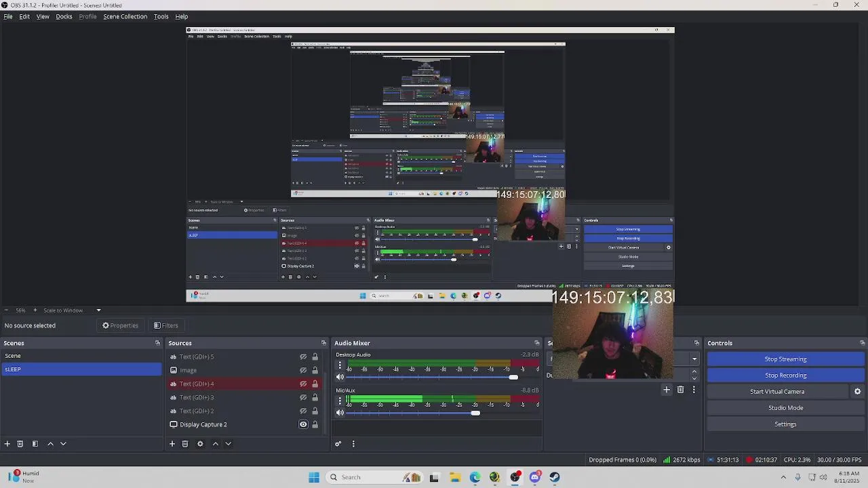Pop out the Audio Mixer dock
The height and width of the screenshot is (488, 868).
[x=537, y=343]
